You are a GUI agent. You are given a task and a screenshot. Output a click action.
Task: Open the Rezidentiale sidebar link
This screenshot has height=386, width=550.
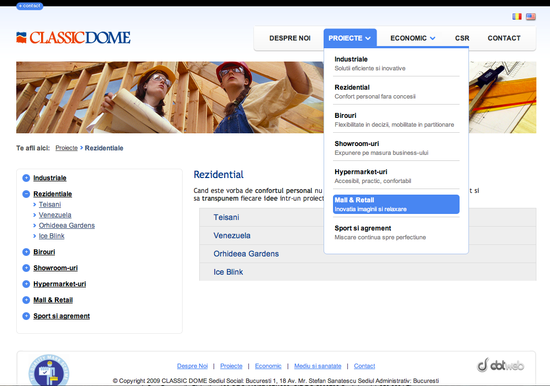pyautogui.click(x=53, y=194)
